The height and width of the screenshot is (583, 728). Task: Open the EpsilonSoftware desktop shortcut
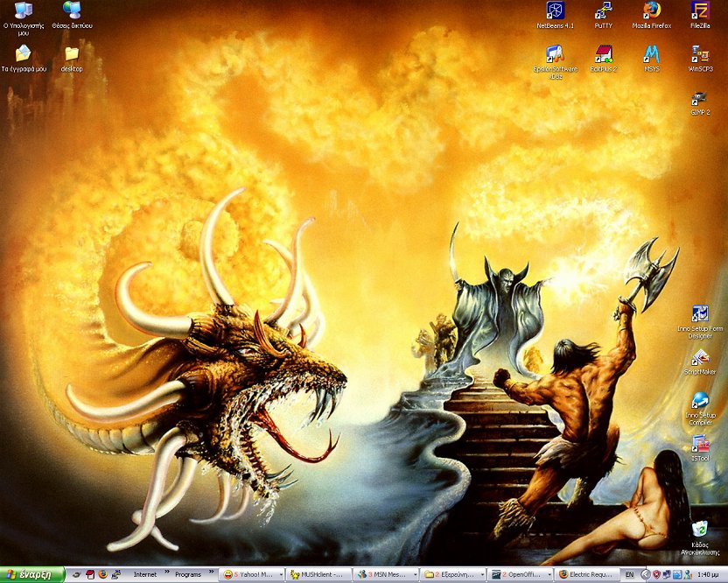(556, 62)
